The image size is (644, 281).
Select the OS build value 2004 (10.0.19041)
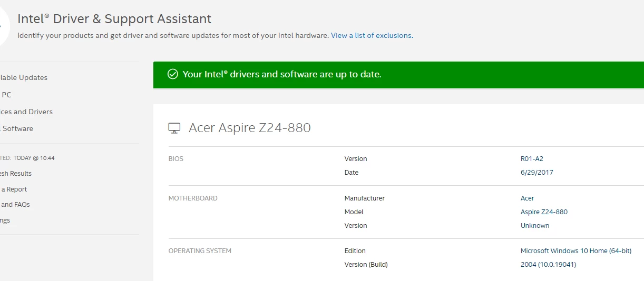tap(548, 265)
